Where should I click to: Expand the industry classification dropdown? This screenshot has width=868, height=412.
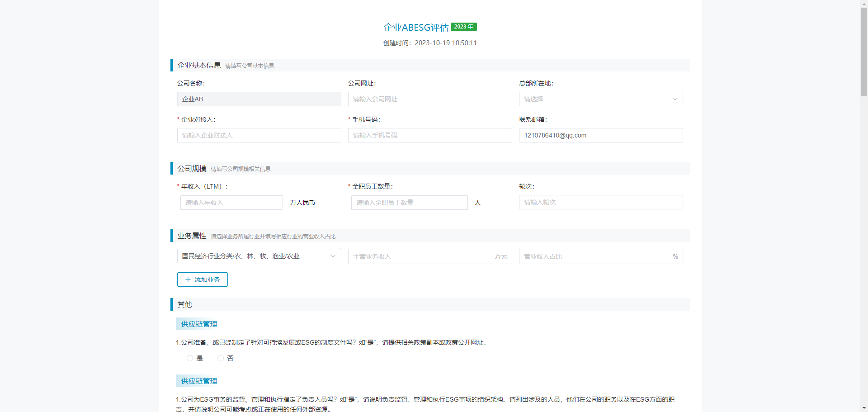[x=259, y=256]
